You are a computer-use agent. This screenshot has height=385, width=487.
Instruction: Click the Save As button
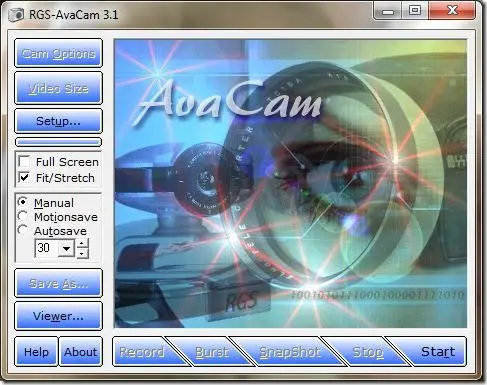pyautogui.click(x=58, y=283)
